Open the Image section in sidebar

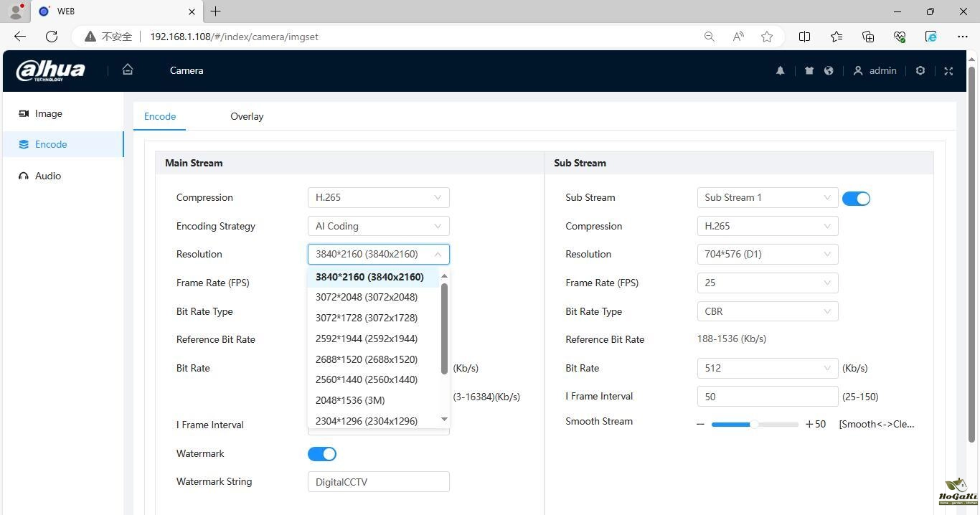[48, 113]
